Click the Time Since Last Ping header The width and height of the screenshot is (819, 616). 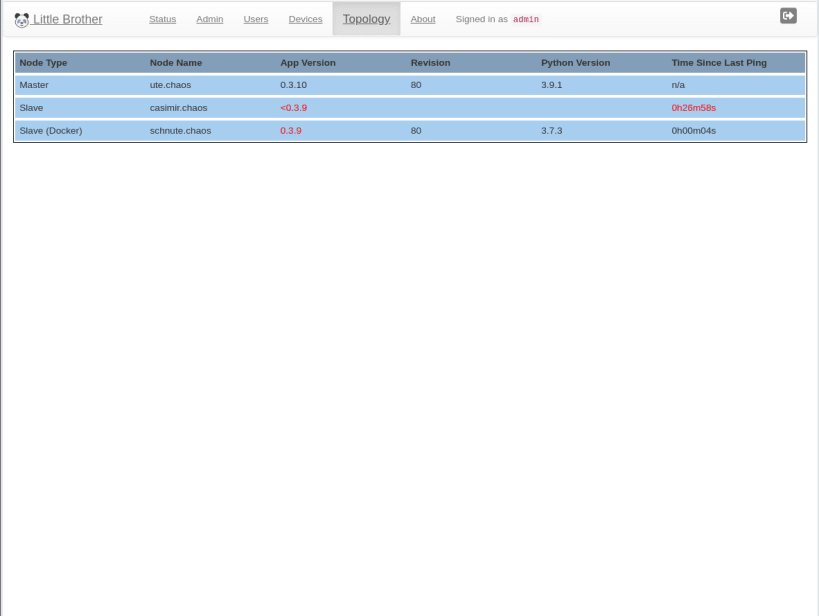(x=719, y=63)
